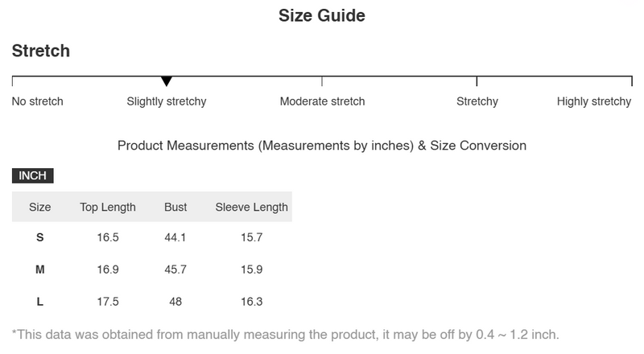
Task: Click the Highly stretchy label
Action: tap(594, 101)
